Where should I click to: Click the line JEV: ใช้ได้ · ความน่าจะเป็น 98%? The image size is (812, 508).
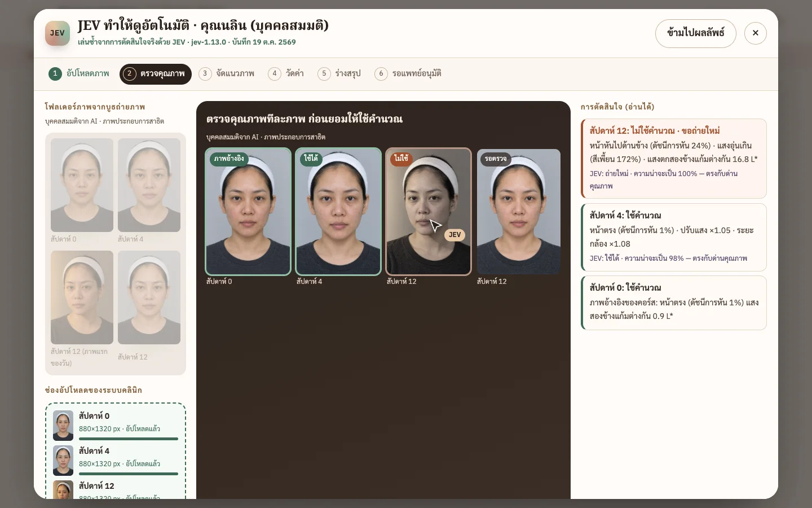click(668, 258)
